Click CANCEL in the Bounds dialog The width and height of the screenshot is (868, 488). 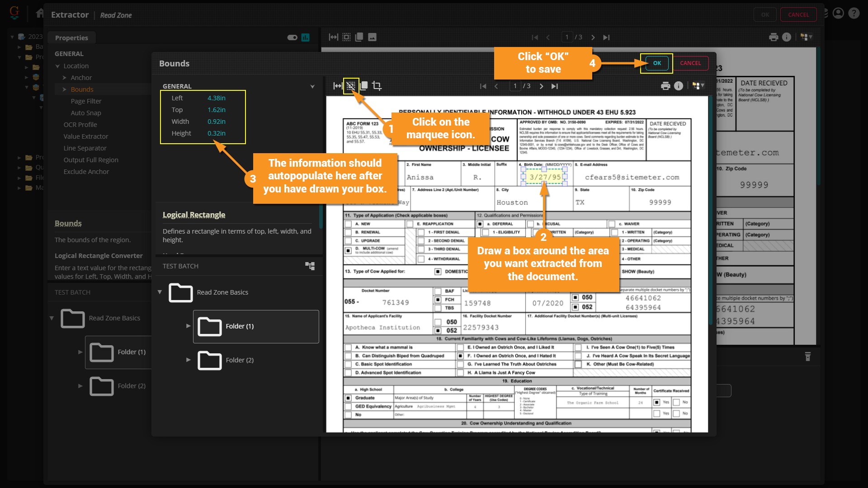coord(690,63)
